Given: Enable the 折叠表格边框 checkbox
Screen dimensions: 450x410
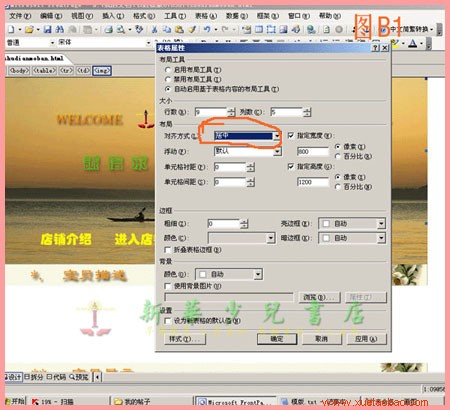Looking at the screenshot, I should click(x=168, y=250).
